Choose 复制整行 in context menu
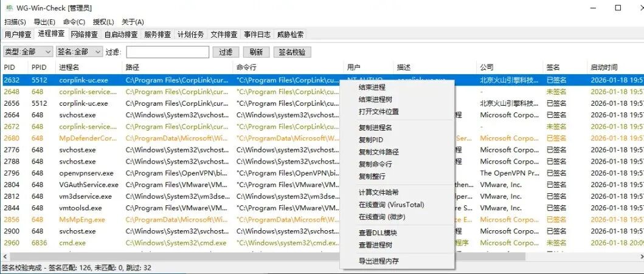This screenshot has width=644, height=274. [397, 176]
